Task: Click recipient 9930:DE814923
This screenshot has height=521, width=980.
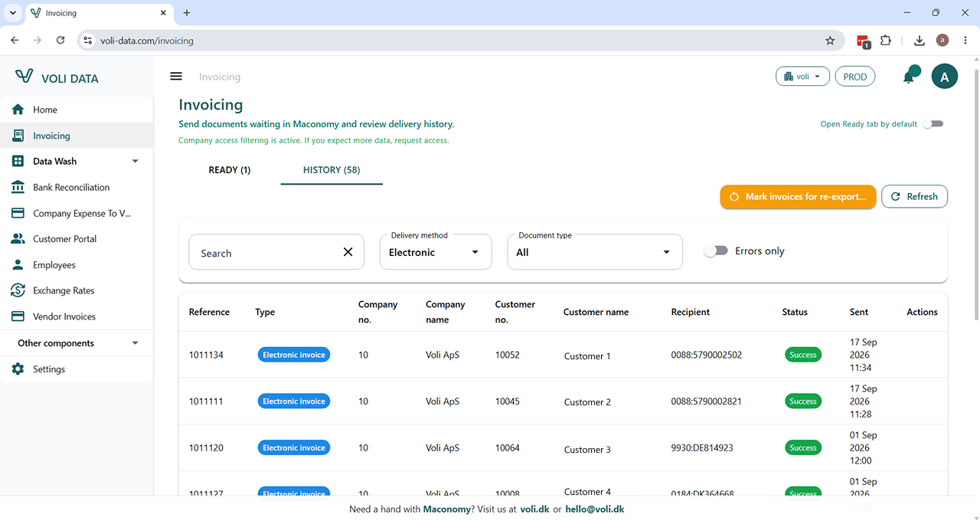Action: tap(702, 447)
